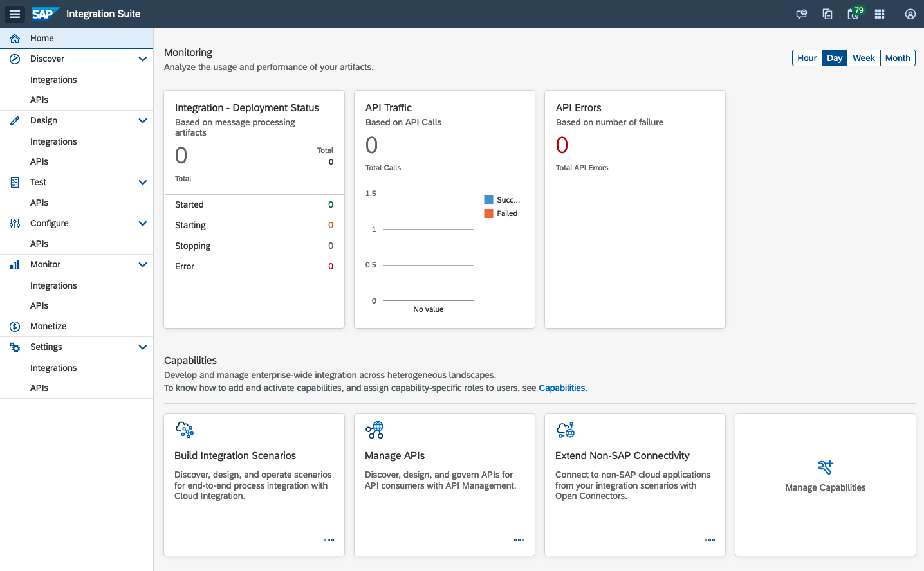Open the API Traffic card header
The image size is (924, 571).
(445, 137)
